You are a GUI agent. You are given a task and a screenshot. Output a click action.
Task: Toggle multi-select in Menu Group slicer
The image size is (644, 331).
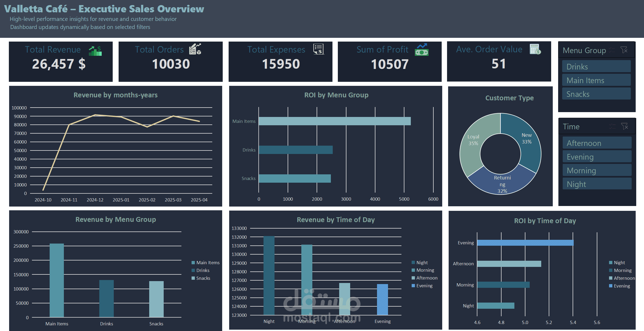pos(612,50)
